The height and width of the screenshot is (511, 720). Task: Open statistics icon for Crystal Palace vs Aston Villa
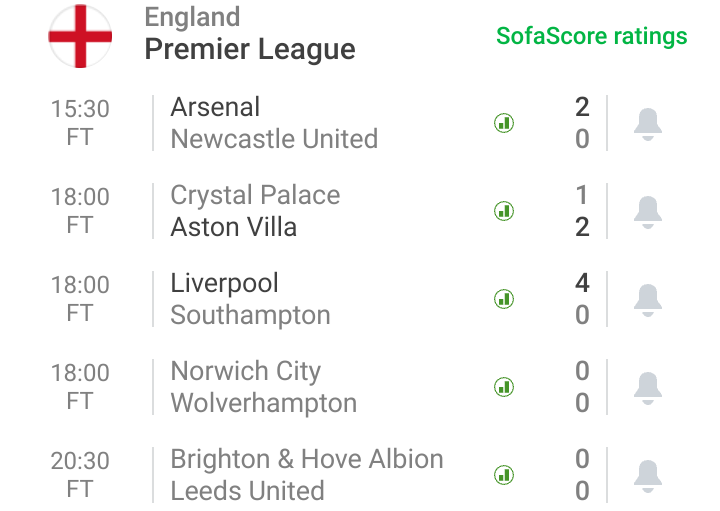click(504, 211)
